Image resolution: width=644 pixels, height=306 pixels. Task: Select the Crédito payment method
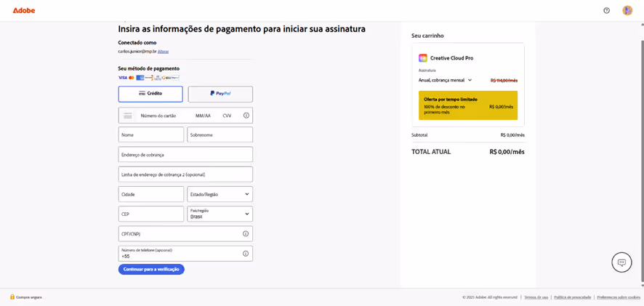(150, 94)
